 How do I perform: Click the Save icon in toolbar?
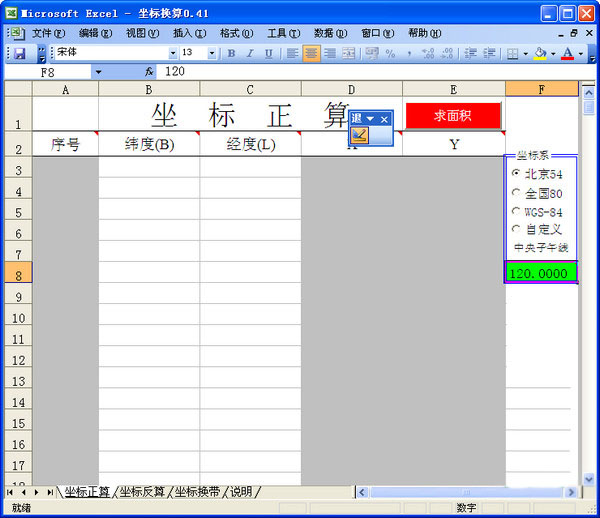(x=19, y=53)
